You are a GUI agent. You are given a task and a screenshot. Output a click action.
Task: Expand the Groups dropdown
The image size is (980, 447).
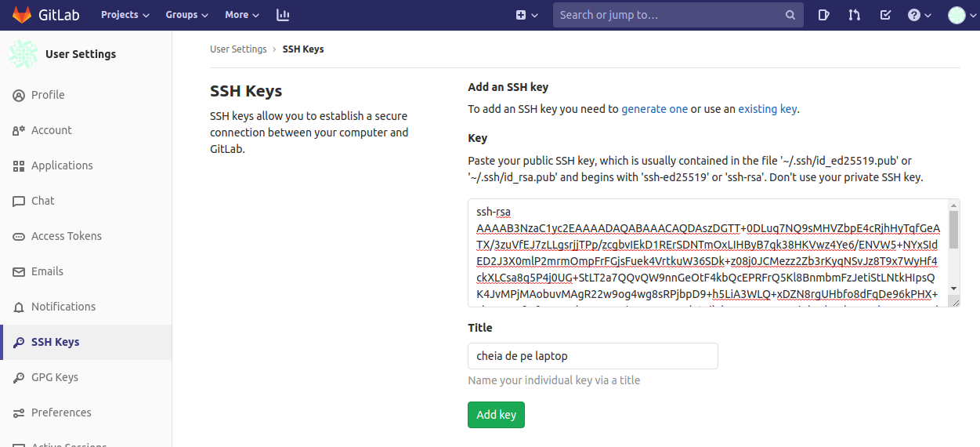pos(186,15)
